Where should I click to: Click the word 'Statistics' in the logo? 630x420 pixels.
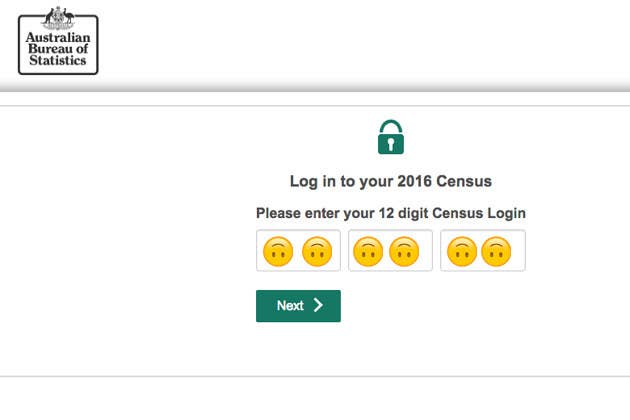tap(58, 60)
